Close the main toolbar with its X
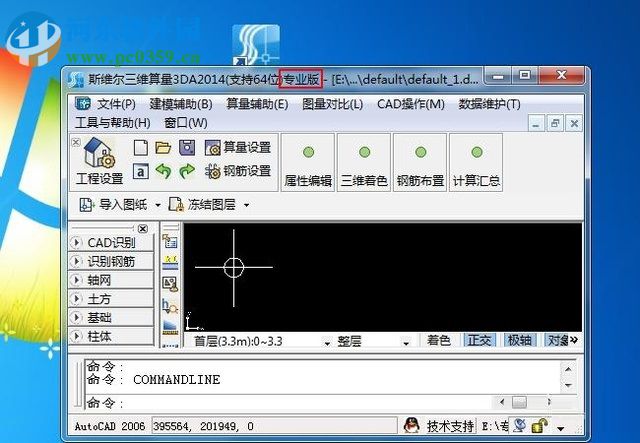This screenshot has width=640, height=443. [x=76, y=142]
